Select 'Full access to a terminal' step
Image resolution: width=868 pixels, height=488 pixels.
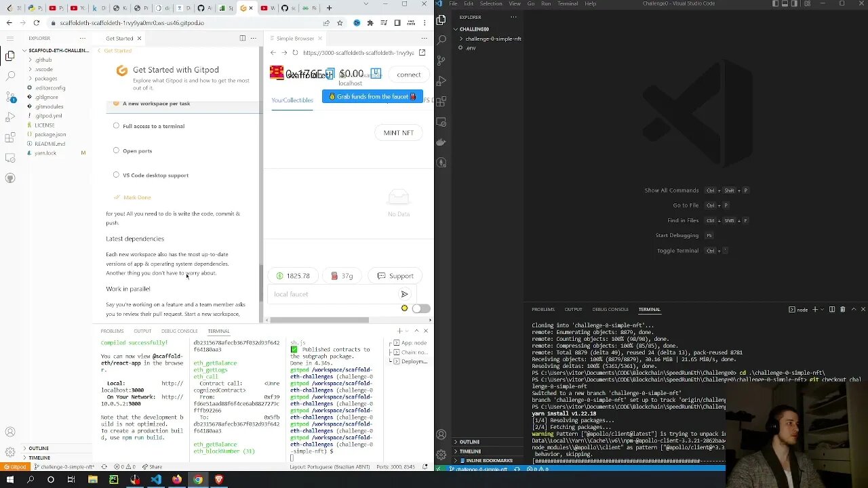(x=153, y=126)
